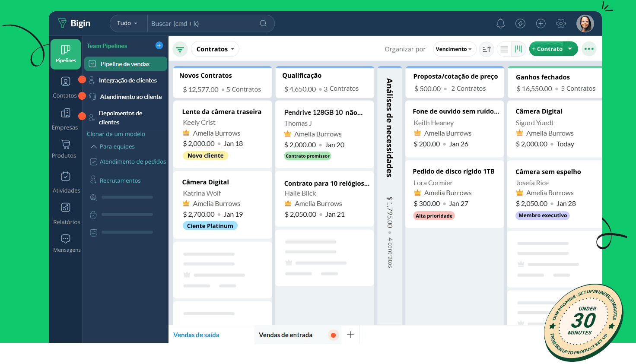This screenshot has height=364, width=636.
Task: Select Pipeline de vendas
Action: click(125, 64)
